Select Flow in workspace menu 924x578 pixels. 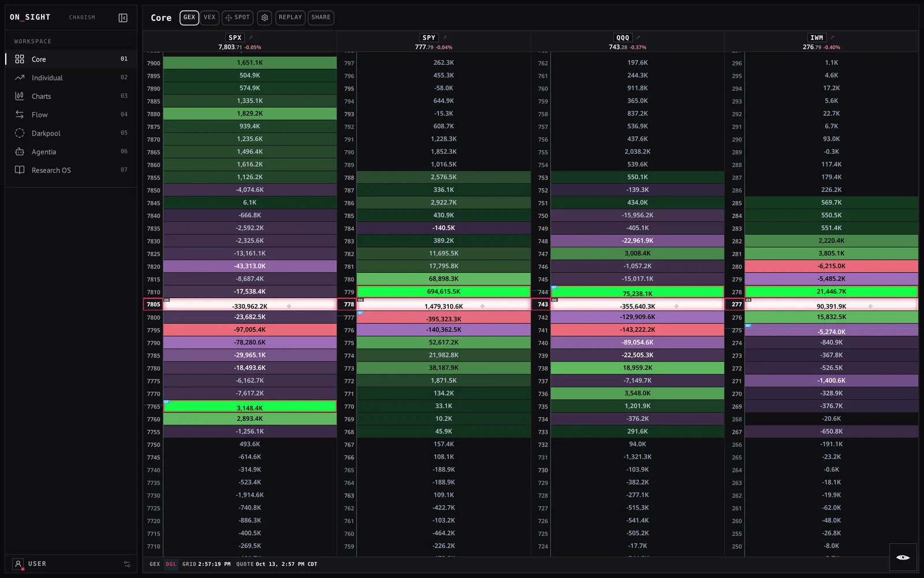(x=71, y=114)
